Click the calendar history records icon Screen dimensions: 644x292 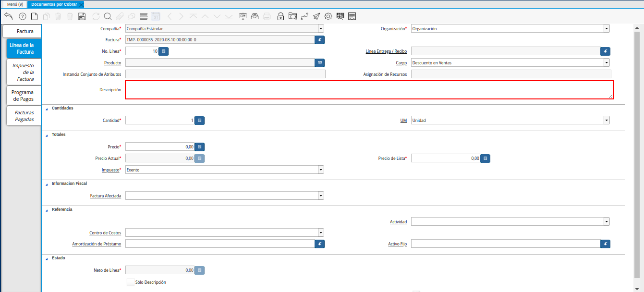(156, 16)
